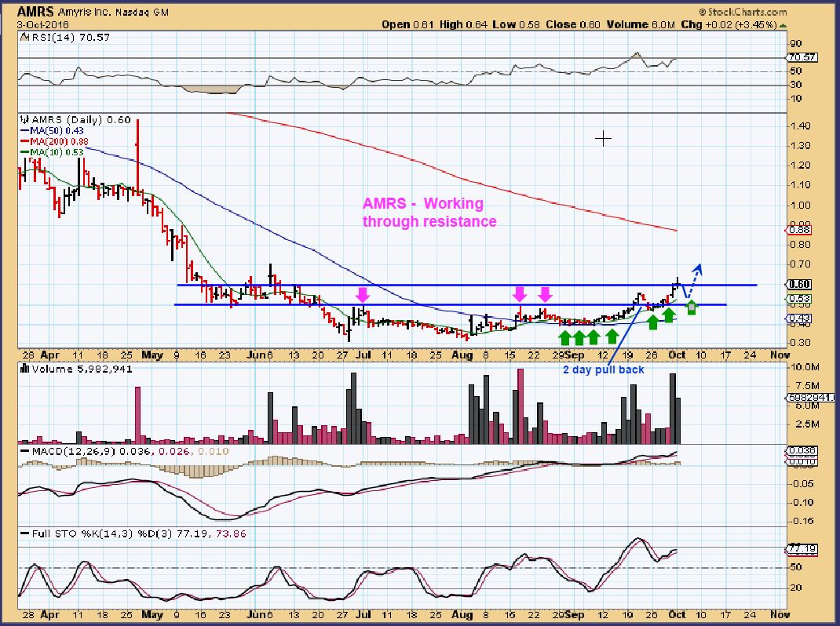Click the 0.036 MACD value tag on axis

coord(802,451)
